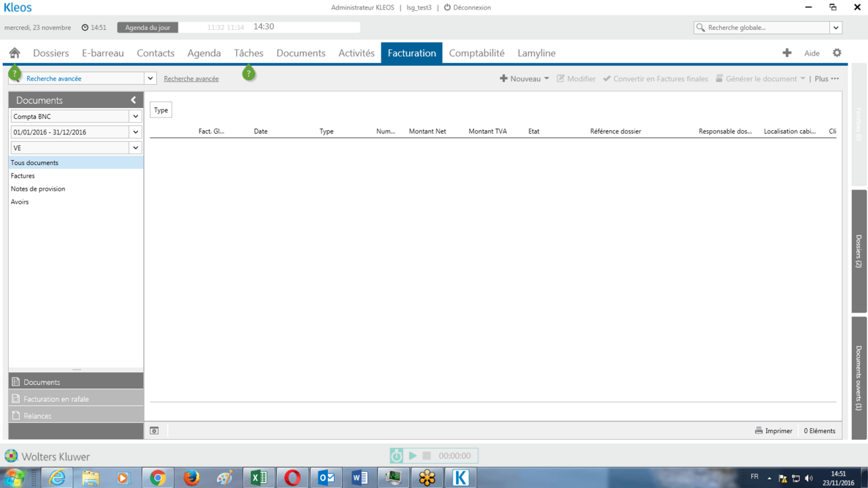Go to the Home icon

pyautogui.click(x=14, y=53)
